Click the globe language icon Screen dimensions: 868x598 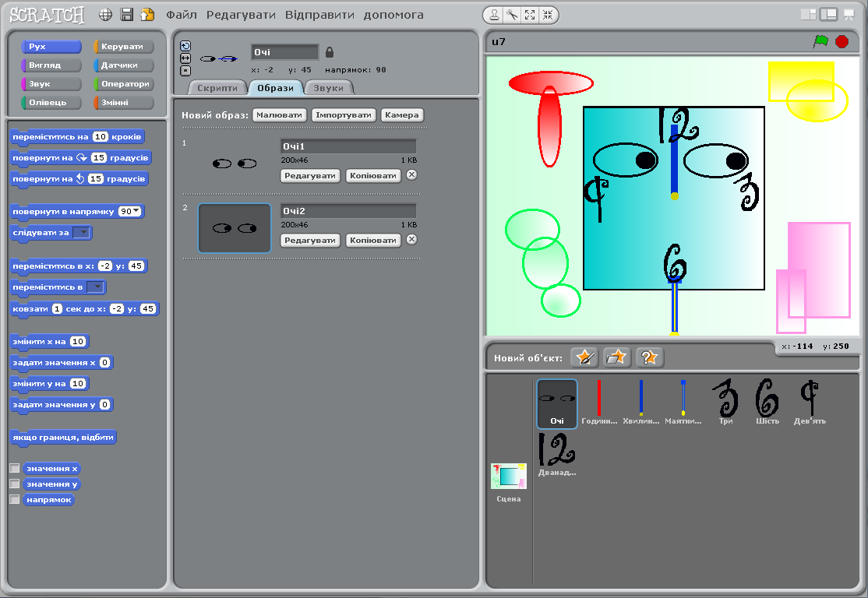[106, 15]
